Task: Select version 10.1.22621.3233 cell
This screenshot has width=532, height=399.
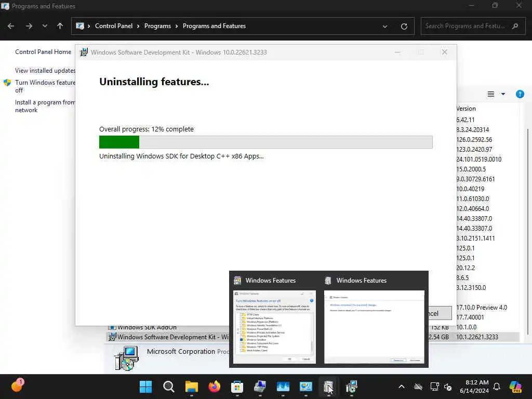Action: (x=477, y=337)
